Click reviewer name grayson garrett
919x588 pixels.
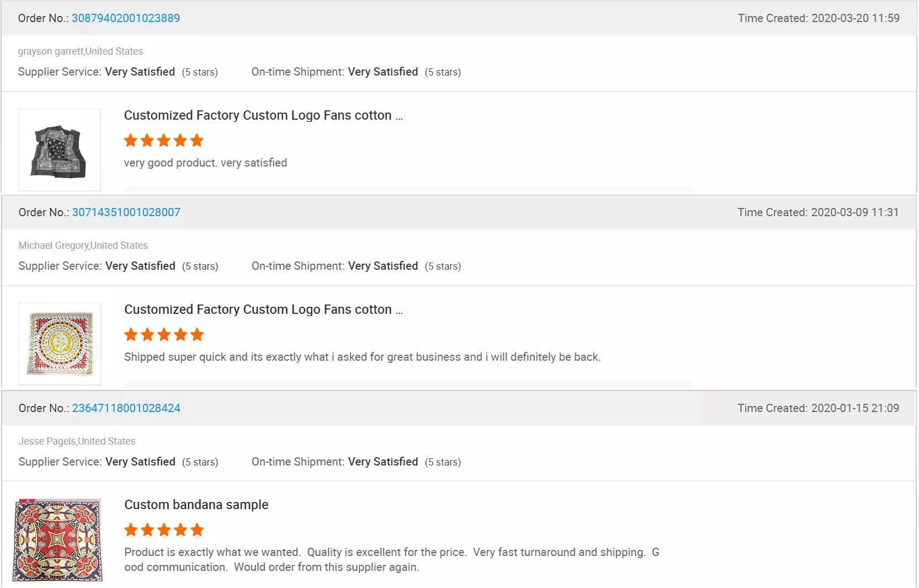click(50, 51)
